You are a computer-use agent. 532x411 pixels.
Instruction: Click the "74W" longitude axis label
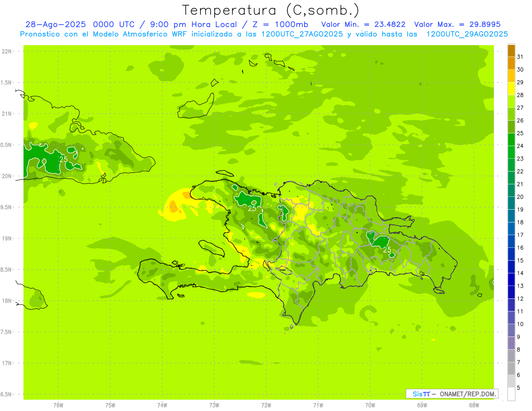tap(162, 405)
